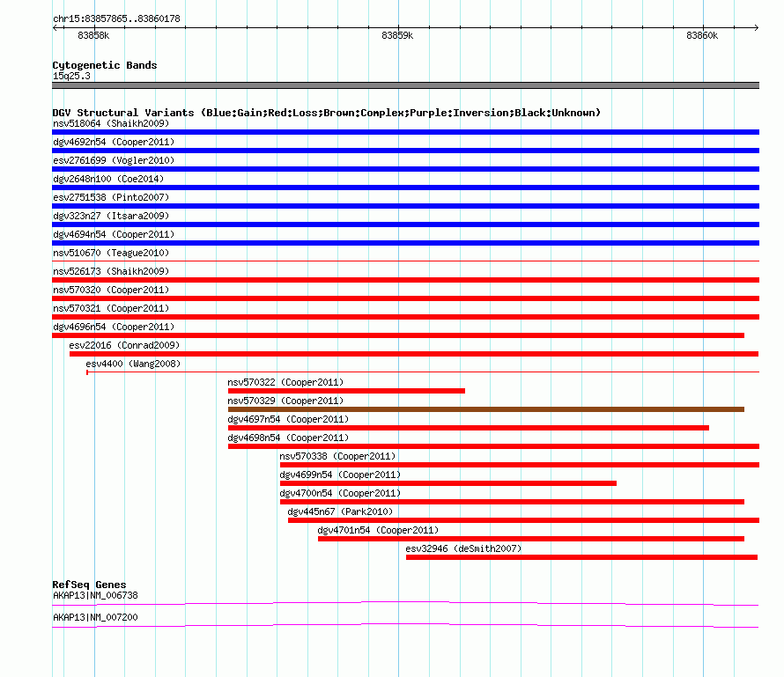The height and width of the screenshot is (677, 784).
Task: Click the chr15:83857865..83860178 coordinates text
Action: click(116, 19)
